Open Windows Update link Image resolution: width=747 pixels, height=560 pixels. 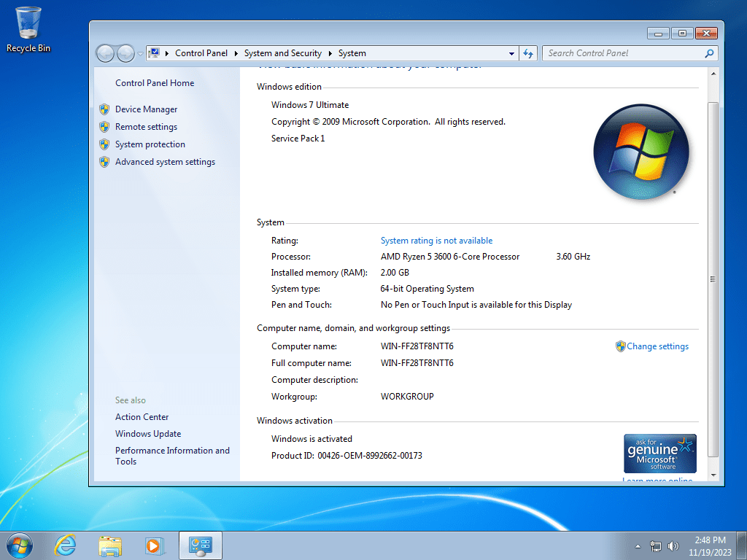(x=148, y=434)
